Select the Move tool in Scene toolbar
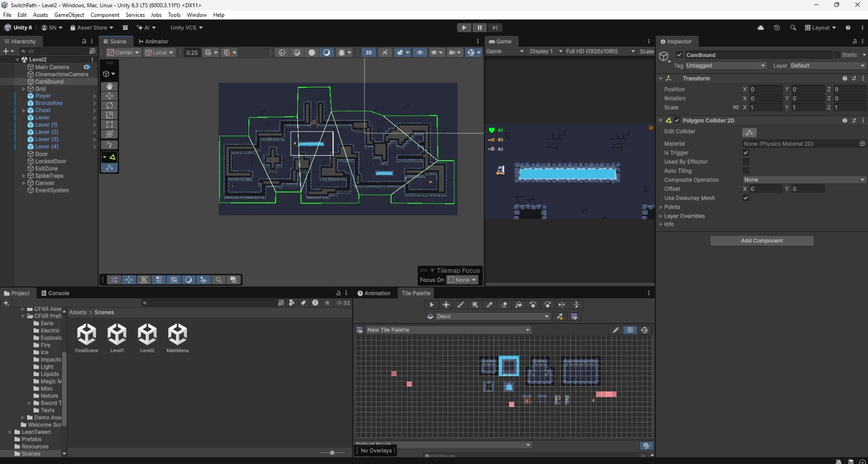Image resolution: width=868 pixels, height=464 pixels. click(109, 96)
